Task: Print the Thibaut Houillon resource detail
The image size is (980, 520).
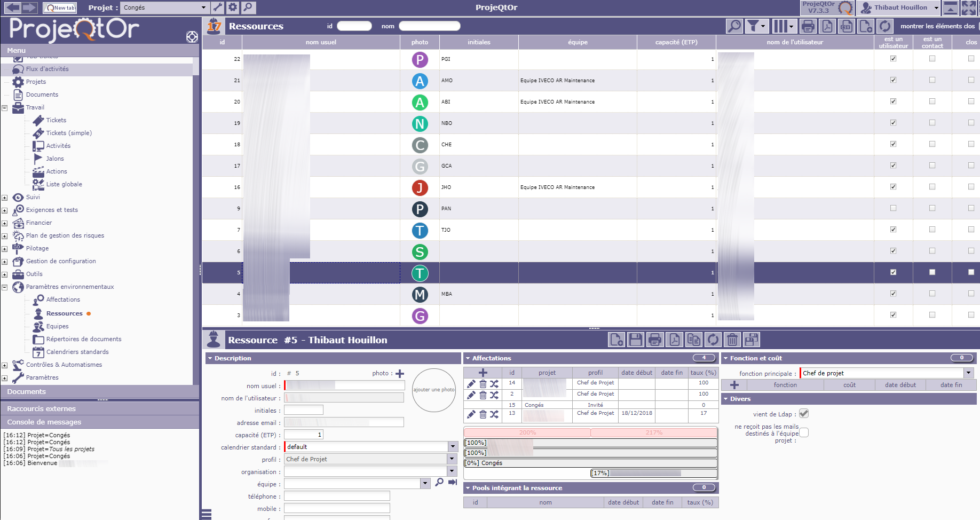Action: (655, 340)
